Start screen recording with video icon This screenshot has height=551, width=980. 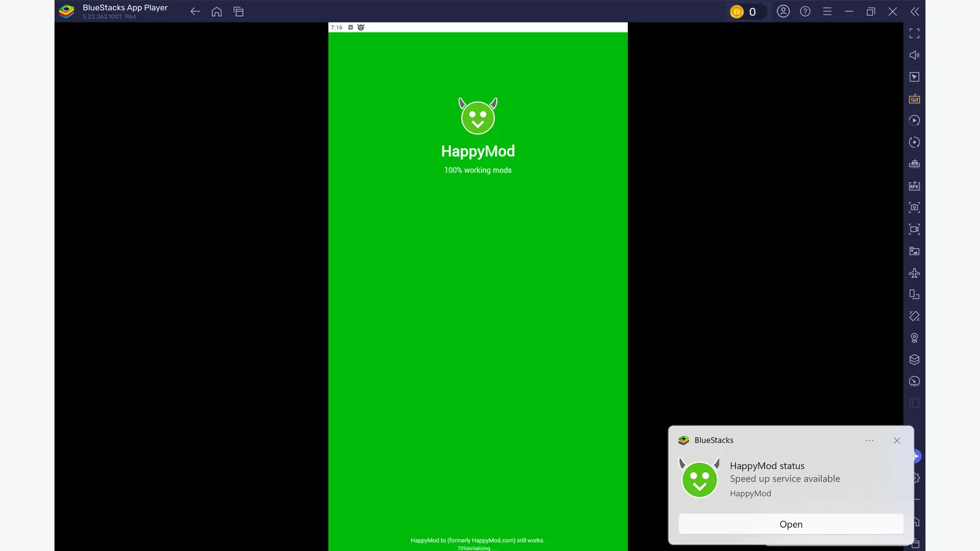coord(914,230)
